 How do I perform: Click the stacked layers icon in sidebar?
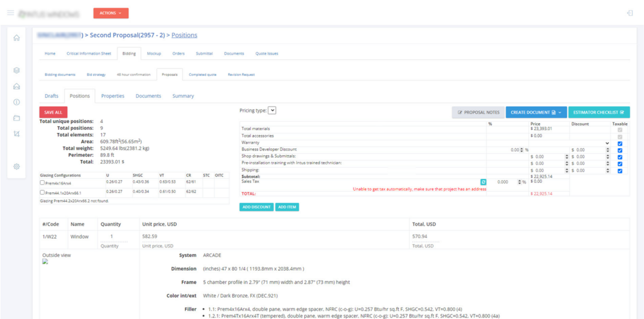(16, 70)
